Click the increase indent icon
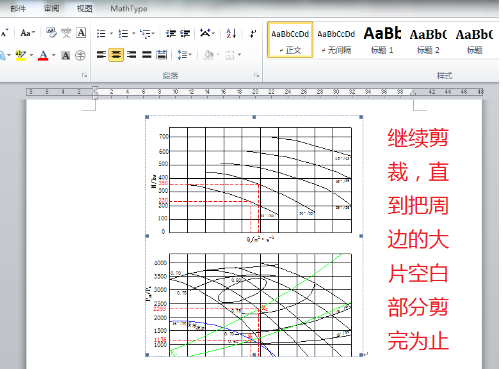 click(x=185, y=33)
